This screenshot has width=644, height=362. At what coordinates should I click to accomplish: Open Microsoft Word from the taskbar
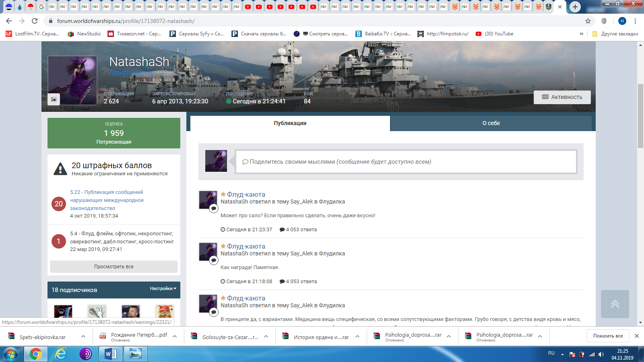(110, 354)
